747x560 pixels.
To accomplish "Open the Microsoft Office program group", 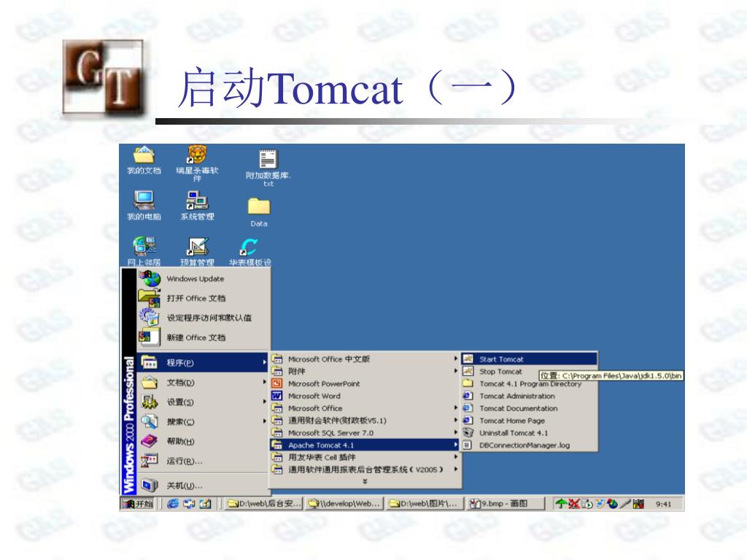I will click(365, 408).
